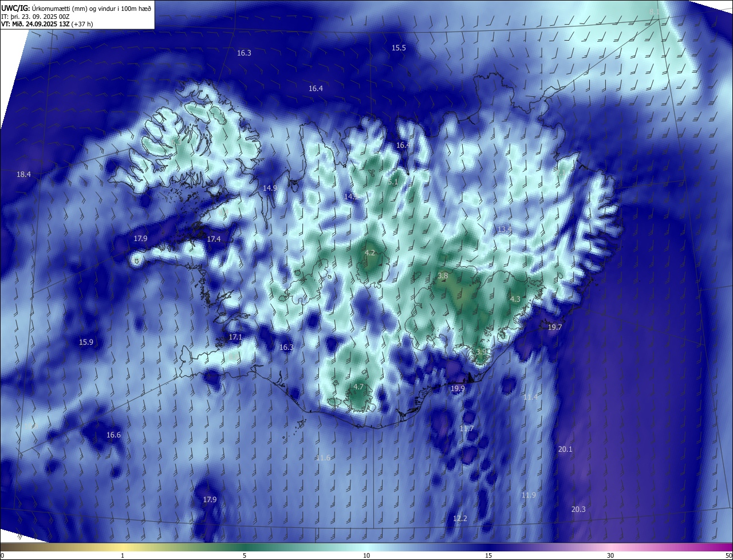
Task: Click the 17.1 value label
Action: tap(235, 337)
